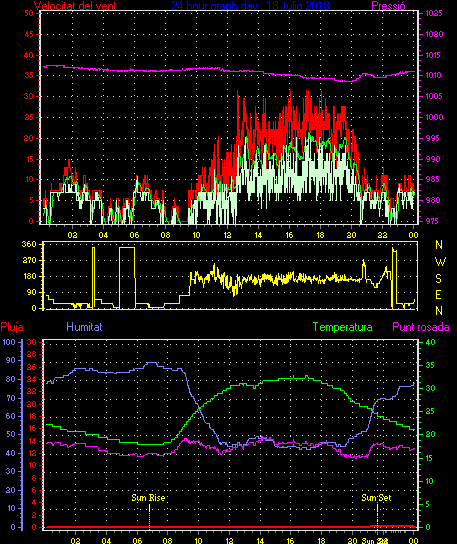Screen dimensions: 457x544
Task: Click blue humidity axis value '80'
Action: click(x=11, y=379)
